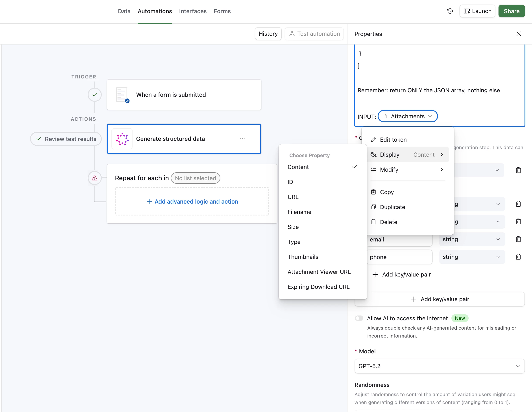This screenshot has width=532, height=412.
Task: Open the phone field string type dropdown
Action: pyautogui.click(x=472, y=257)
